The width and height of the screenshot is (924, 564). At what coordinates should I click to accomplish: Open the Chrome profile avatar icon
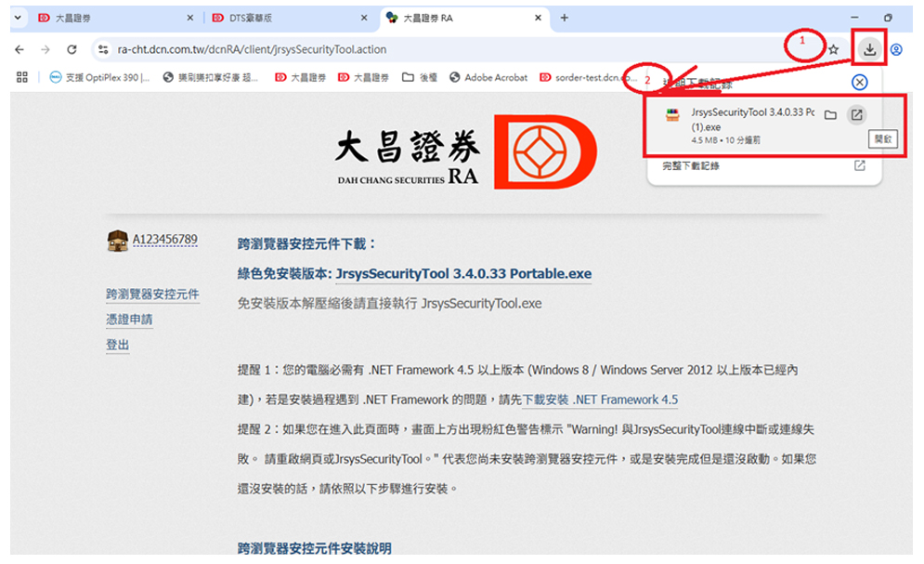tap(896, 49)
